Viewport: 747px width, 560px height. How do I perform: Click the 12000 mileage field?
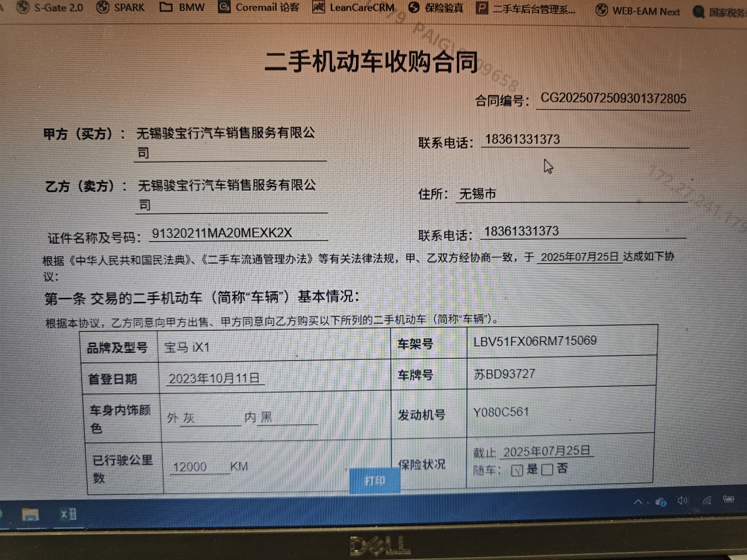(x=190, y=467)
